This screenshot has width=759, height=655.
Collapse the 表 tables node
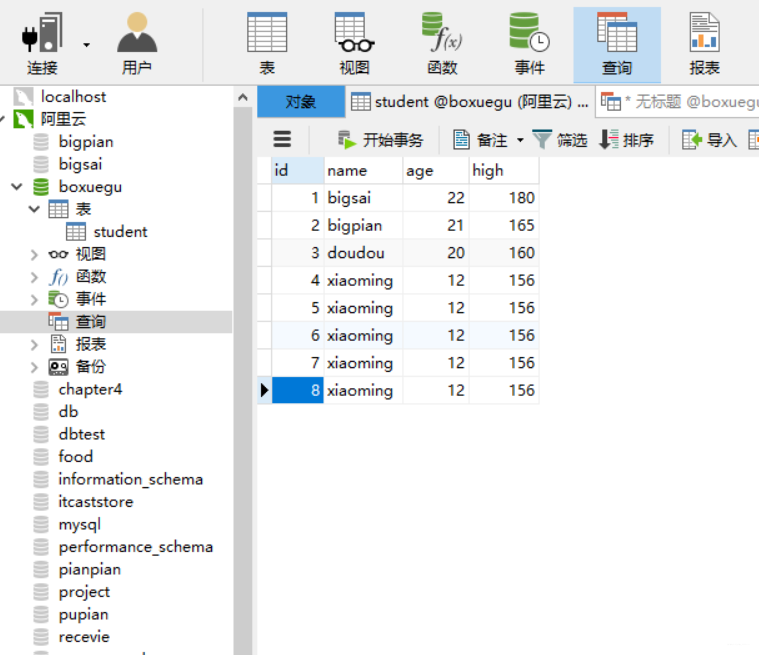[34, 209]
